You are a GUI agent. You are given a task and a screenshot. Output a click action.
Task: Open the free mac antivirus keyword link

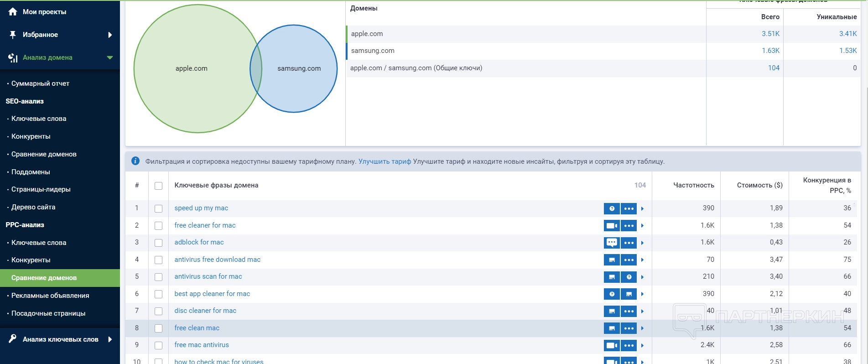pyautogui.click(x=202, y=345)
